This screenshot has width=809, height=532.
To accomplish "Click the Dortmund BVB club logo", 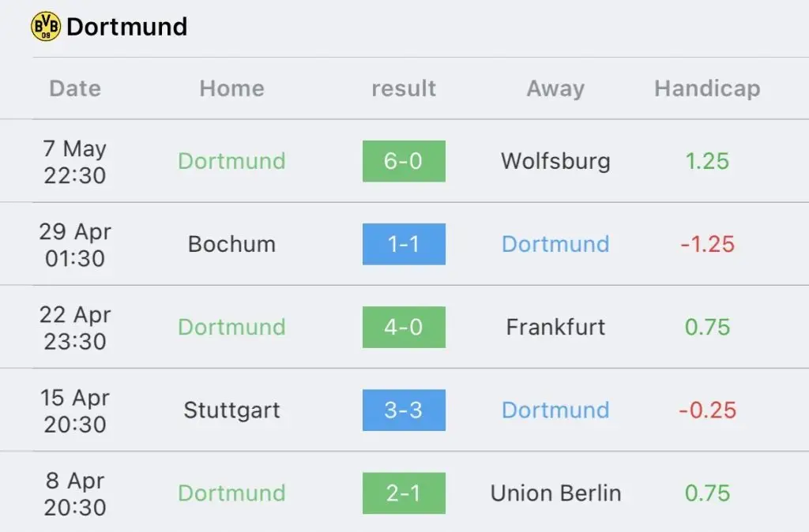I will tap(45, 26).
